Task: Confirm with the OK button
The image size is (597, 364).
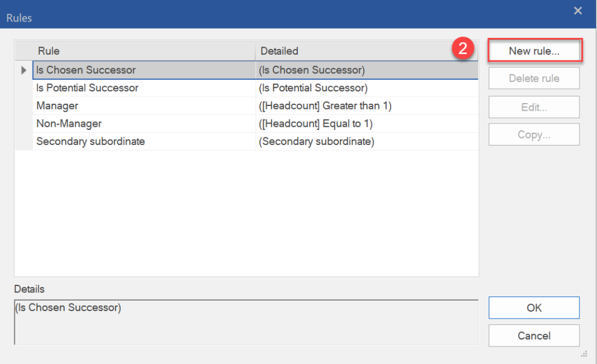Action: 534,308
